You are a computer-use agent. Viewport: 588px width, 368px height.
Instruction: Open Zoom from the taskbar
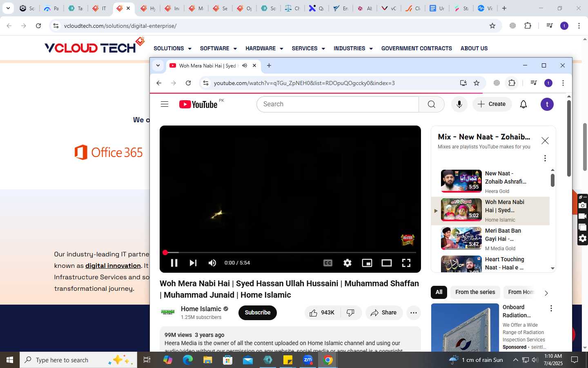[308, 360]
